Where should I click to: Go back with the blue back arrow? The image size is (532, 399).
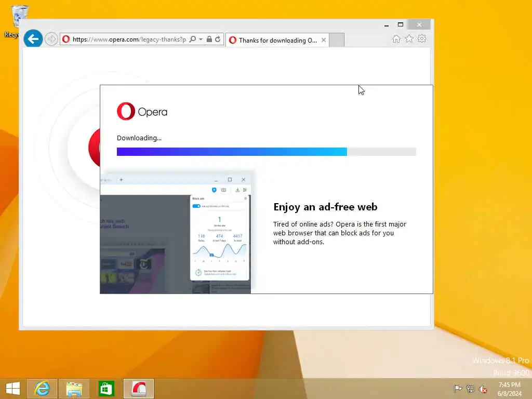click(33, 39)
